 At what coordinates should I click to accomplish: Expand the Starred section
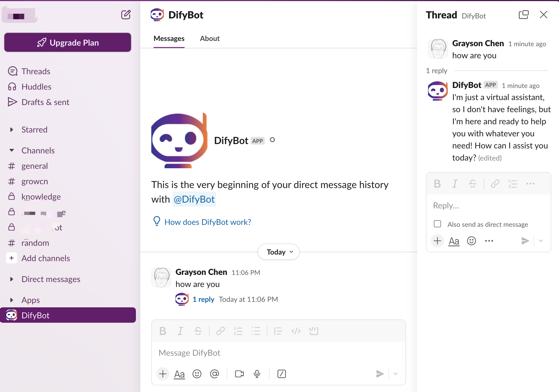coord(12,129)
